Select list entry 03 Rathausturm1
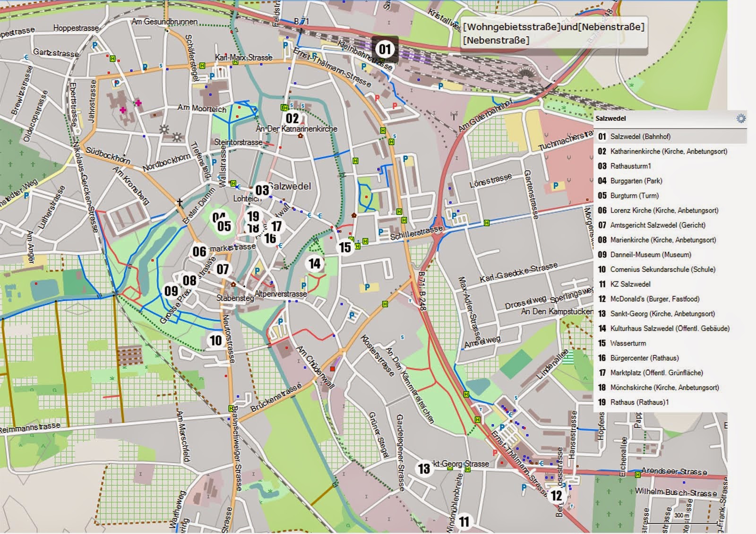 670,166
